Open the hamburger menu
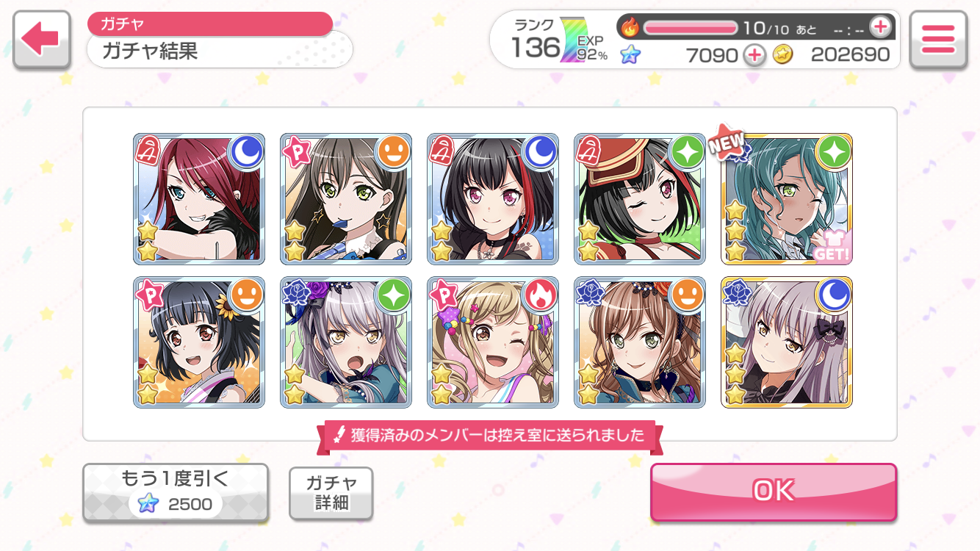 (x=937, y=40)
